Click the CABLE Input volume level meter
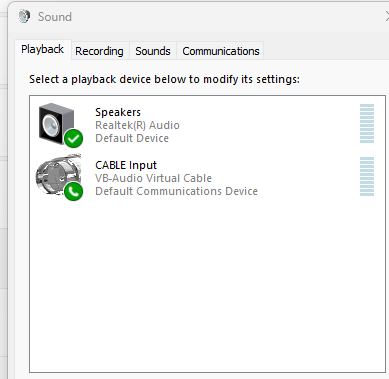Image resolution: width=389 pixels, height=379 pixels. (x=367, y=176)
